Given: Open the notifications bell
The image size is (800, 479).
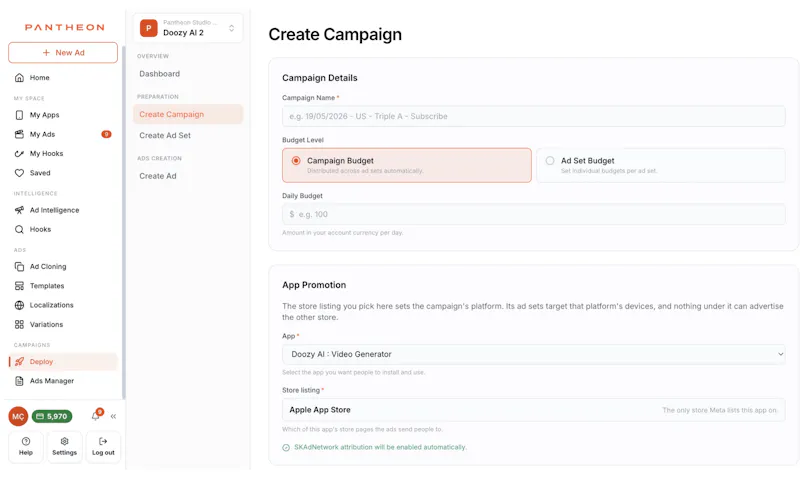Looking at the screenshot, I should click(95, 416).
